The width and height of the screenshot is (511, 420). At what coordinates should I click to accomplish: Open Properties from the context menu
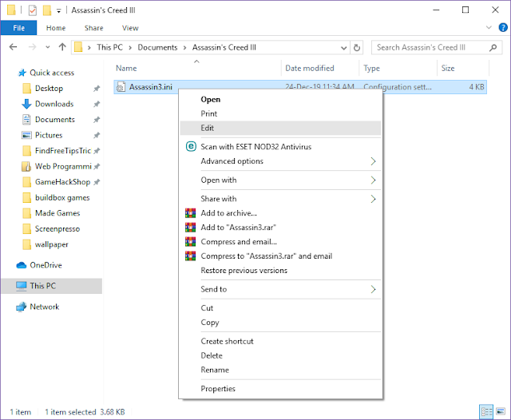pyautogui.click(x=280, y=389)
